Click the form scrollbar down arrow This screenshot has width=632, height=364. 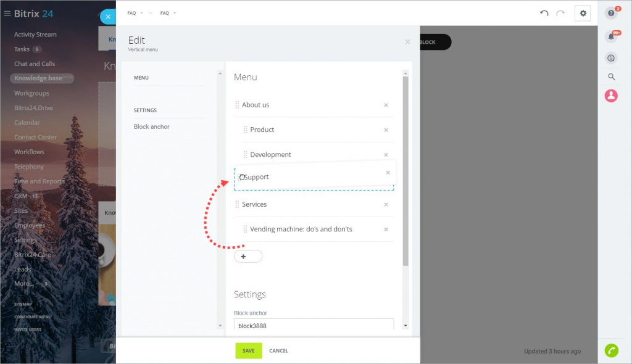(405, 326)
